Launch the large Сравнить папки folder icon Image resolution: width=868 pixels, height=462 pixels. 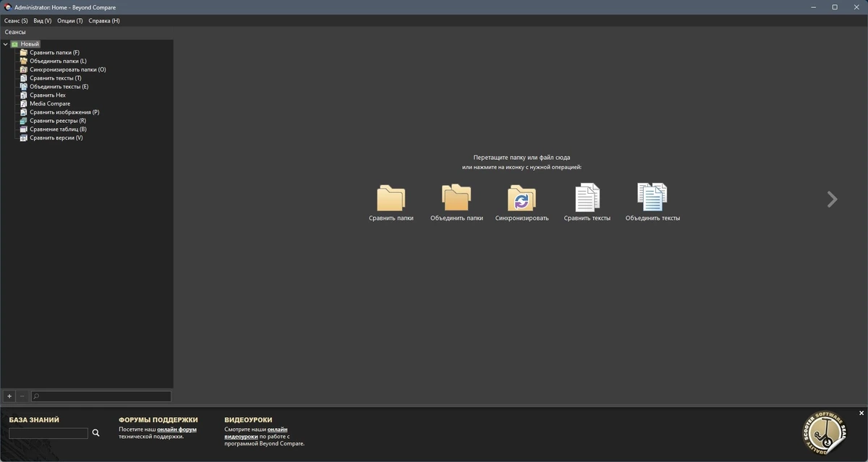pyautogui.click(x=391, y=197)
